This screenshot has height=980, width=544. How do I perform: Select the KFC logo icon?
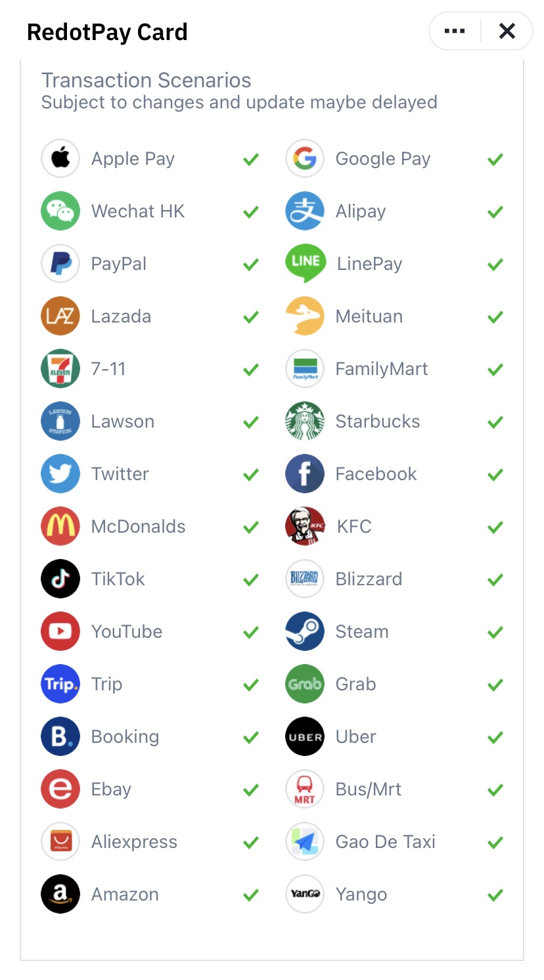click(x=305, y=526)
